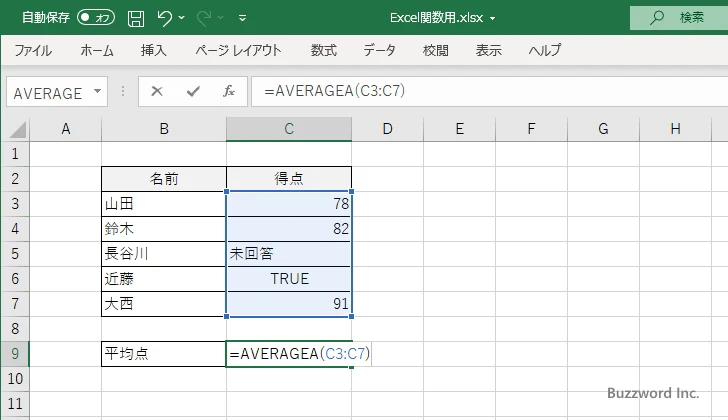Select row 9 header
The width and height of the screenshot is (728, 420).
pyautogui.click(x=15, y=354)
